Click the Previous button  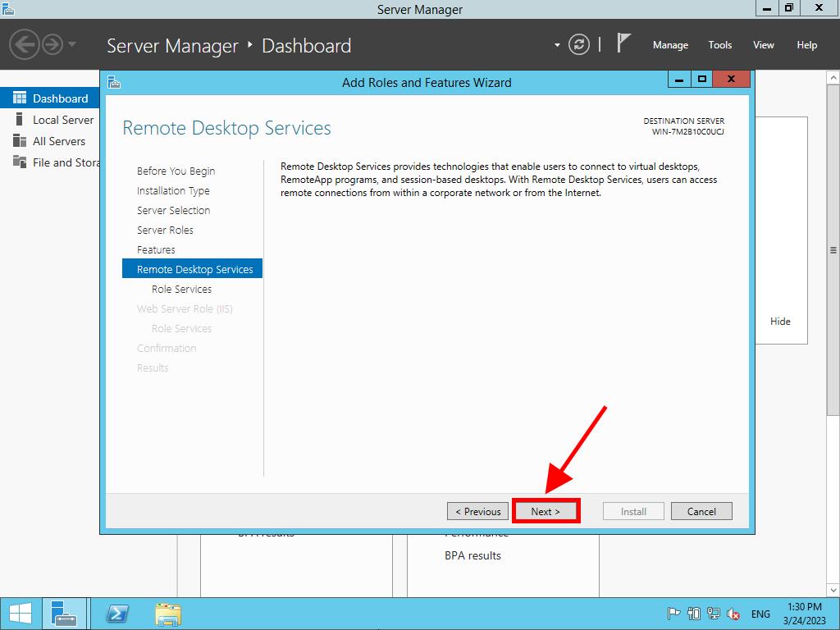tap(478, 511)
